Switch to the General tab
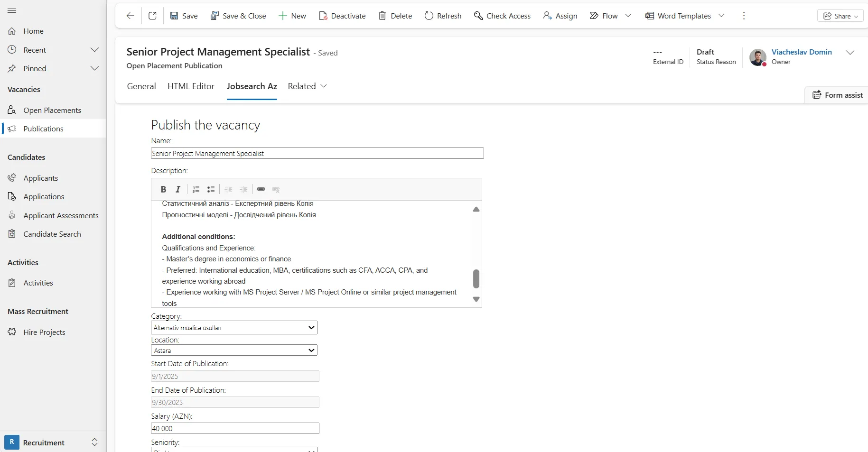Screen dimensions: 868x452 141,86
